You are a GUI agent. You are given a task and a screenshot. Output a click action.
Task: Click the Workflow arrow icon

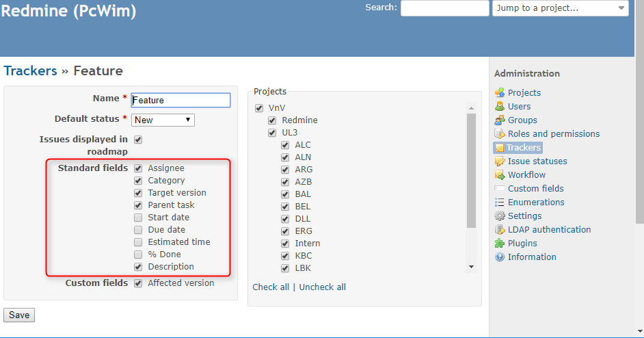click(x=500, y=174)
